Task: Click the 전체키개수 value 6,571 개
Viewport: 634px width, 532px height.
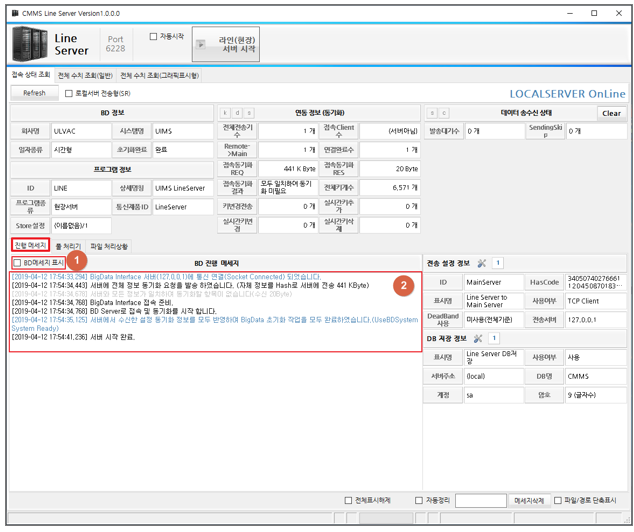Action: click(389, 188)
